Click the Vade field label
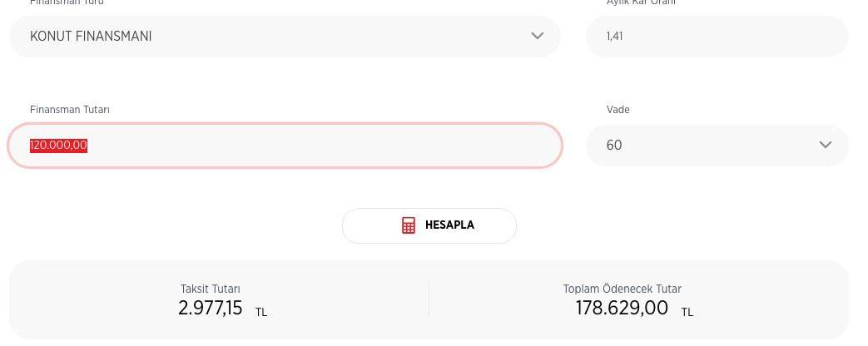868x346 pixels. pyautogui.click(x=618, y=110)
